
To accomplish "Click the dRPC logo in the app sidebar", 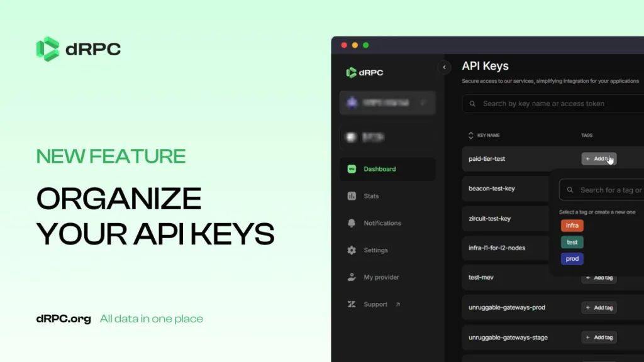I will click(365, 73).
